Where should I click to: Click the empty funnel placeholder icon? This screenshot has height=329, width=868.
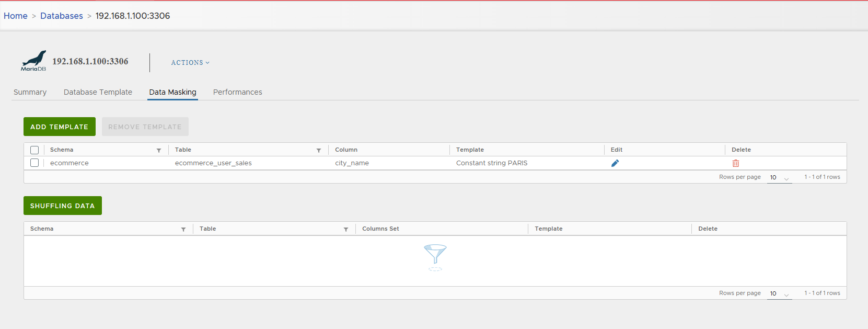point(435,256)
